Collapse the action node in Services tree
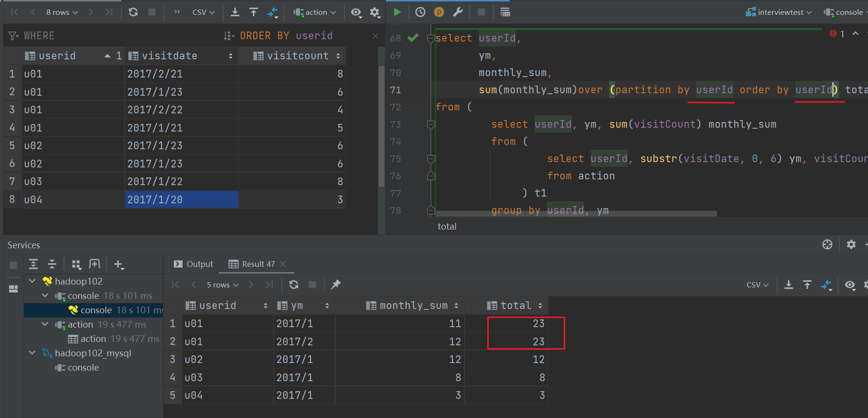This screenshot has height=418, width=868. point(45,324)
